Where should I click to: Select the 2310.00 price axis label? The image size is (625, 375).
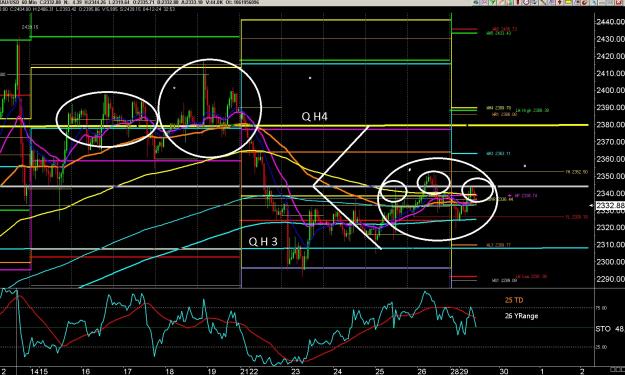pos(610,245)
